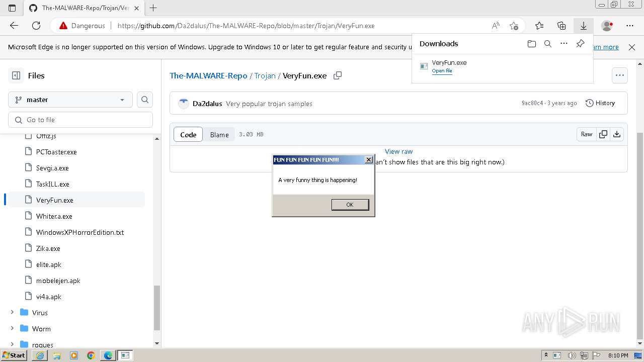Click the Go to file search field

[x=80, y=120]
